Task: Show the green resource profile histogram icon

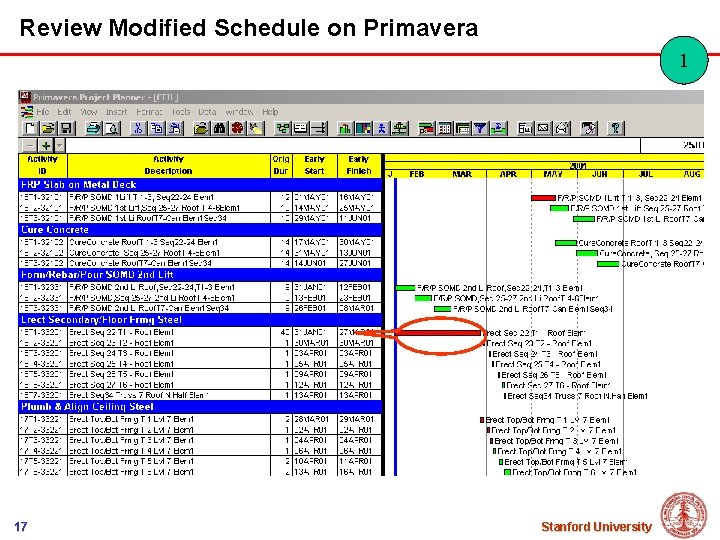Action: tap(345, 128)
